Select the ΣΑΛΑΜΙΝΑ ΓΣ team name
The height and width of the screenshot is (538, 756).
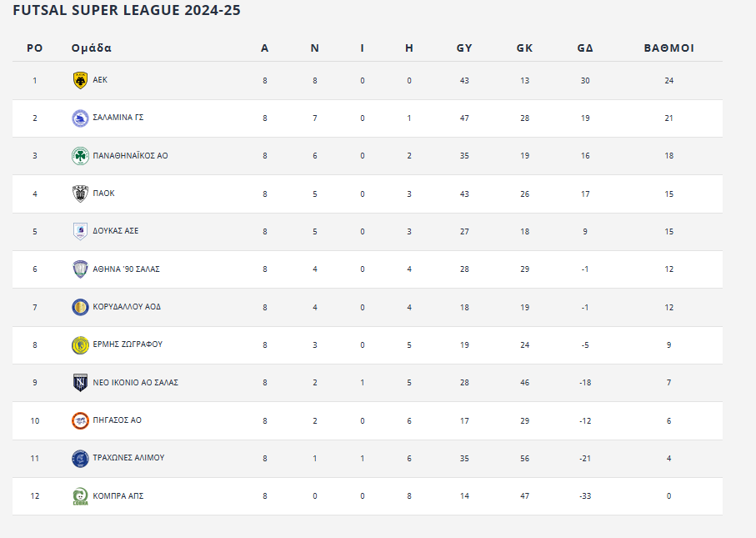[x=118, y=118]
